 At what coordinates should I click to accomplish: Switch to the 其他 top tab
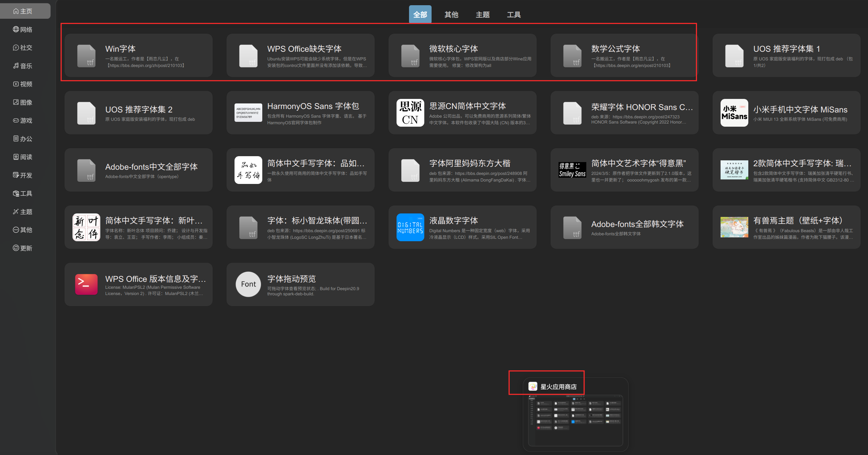pos(451,15)
